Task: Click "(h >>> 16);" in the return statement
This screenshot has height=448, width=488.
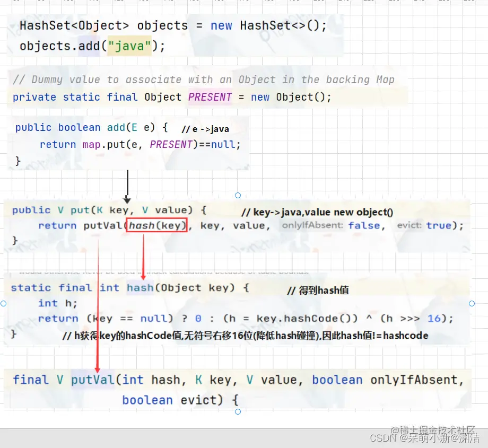Action: 417,319
